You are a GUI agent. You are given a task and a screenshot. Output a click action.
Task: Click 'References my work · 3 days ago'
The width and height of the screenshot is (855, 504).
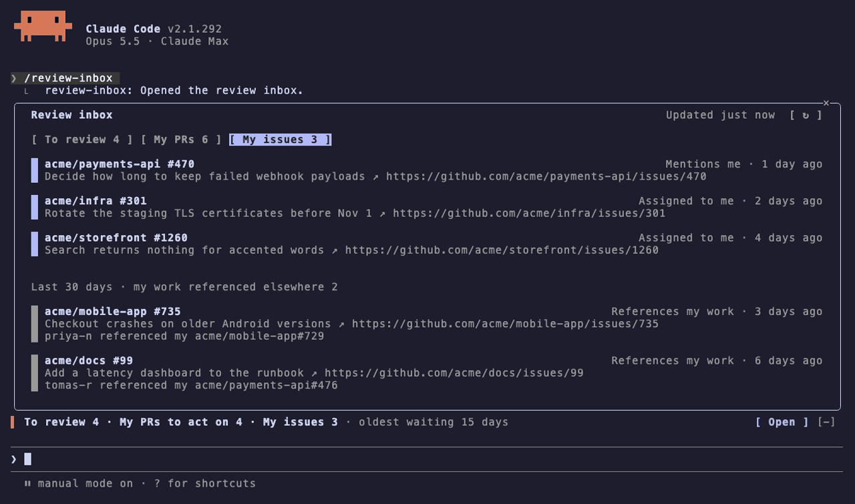tap(717, 312)
